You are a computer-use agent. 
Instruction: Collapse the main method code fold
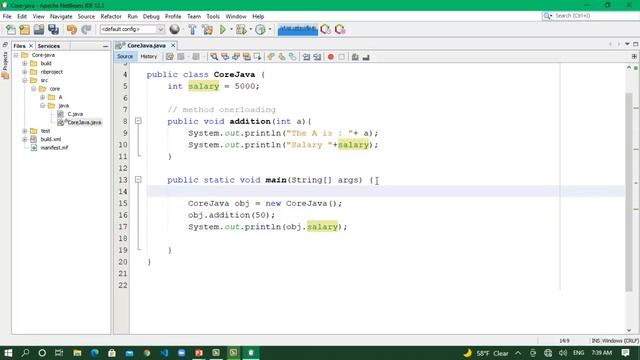(x=138, y=180)
